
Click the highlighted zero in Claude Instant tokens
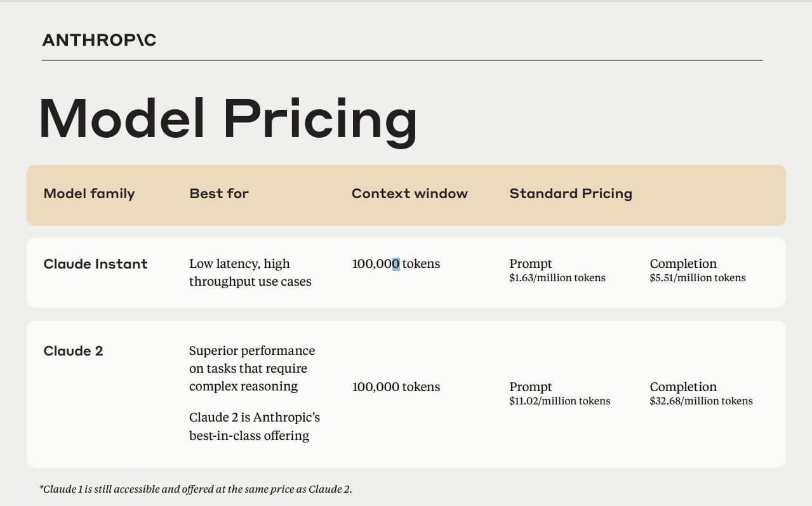396,264
